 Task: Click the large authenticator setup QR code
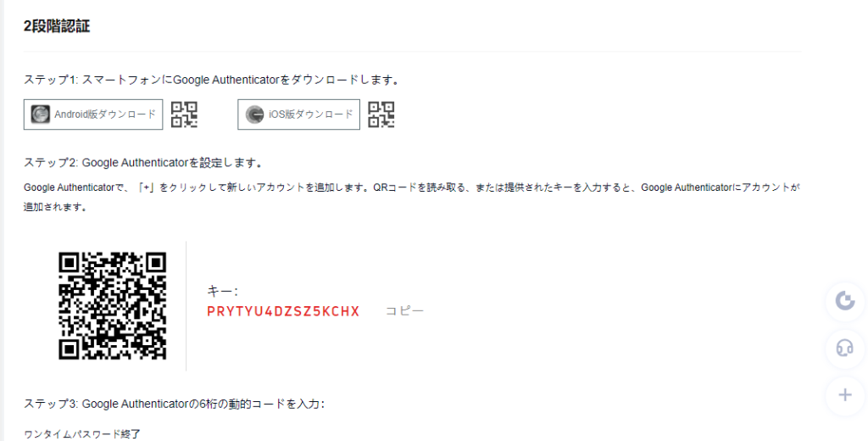pyautogui.click(x=113, y=306)
